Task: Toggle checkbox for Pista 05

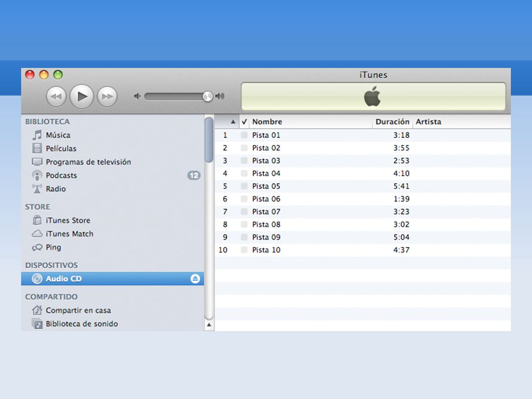Action: [x=244, y=186]
